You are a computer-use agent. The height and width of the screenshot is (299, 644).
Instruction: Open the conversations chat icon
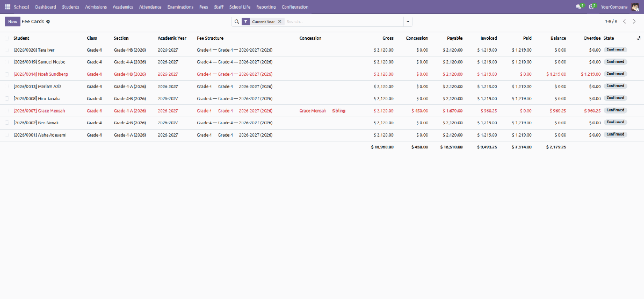(x=580, y=6)
